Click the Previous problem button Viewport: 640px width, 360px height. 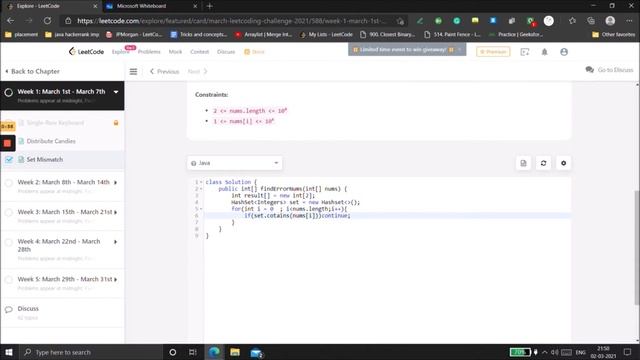[164, 71]
